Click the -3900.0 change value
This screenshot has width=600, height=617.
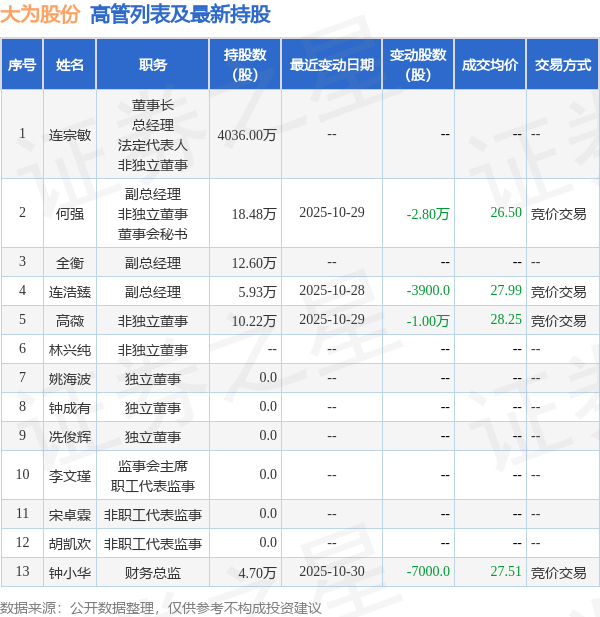(428, 290)
